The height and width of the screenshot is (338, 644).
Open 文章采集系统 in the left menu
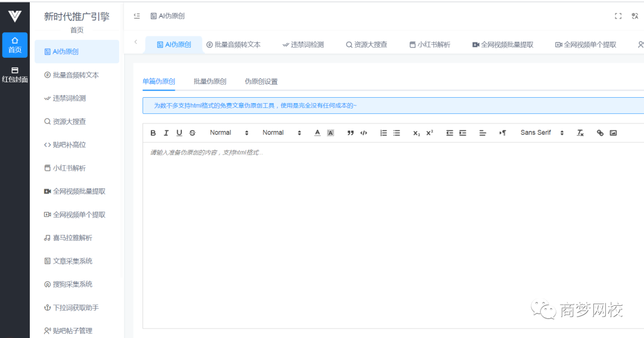pyautogui.click(x=77, y=261)
